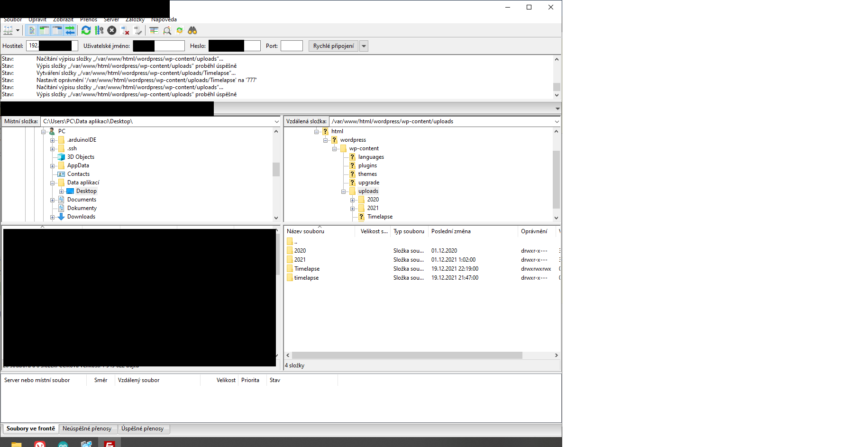Sort by the Název souboru column
Screen dimensions: 868x447
pos(320,231)
